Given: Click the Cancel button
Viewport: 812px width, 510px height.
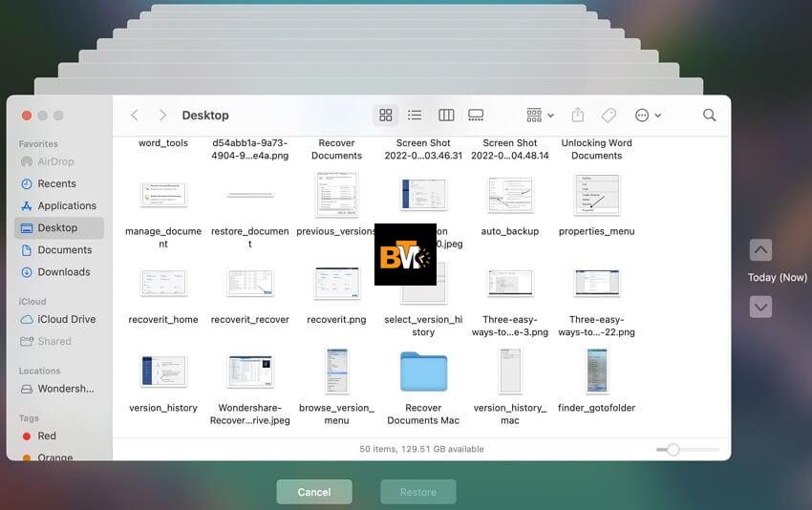Looking at the screenshot, I should pos(314,492).
